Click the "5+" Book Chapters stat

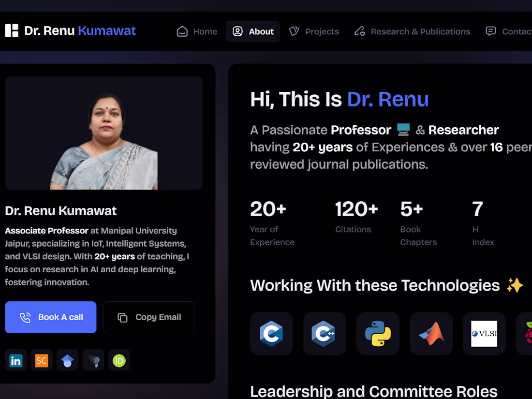point(412,209)
